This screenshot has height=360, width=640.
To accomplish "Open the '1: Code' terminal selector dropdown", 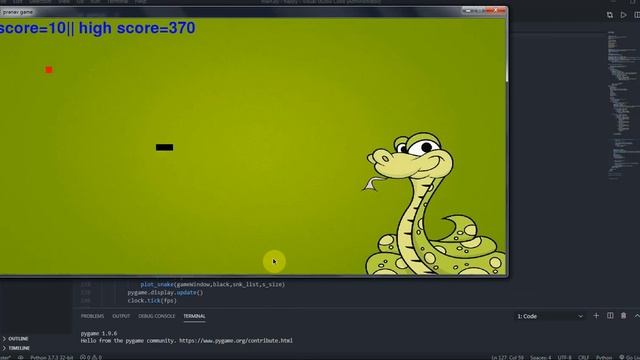I will (x=549, y=316).
